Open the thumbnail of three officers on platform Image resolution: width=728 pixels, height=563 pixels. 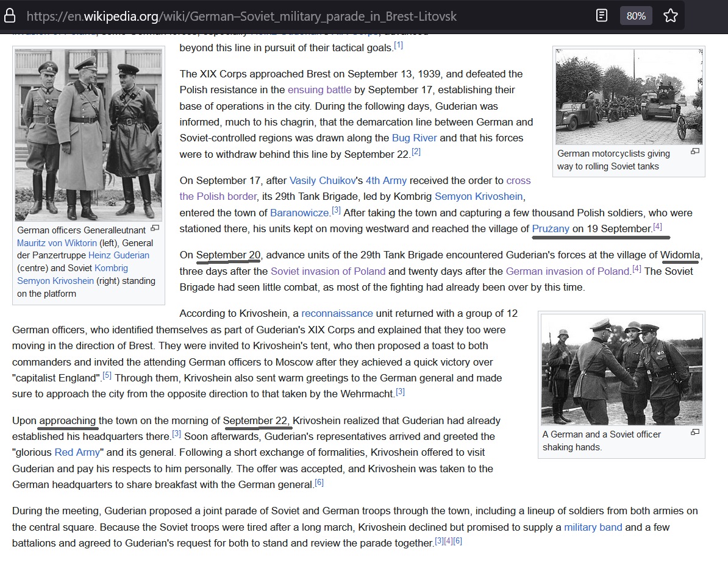pyautogui.click(x=88, y=135)
